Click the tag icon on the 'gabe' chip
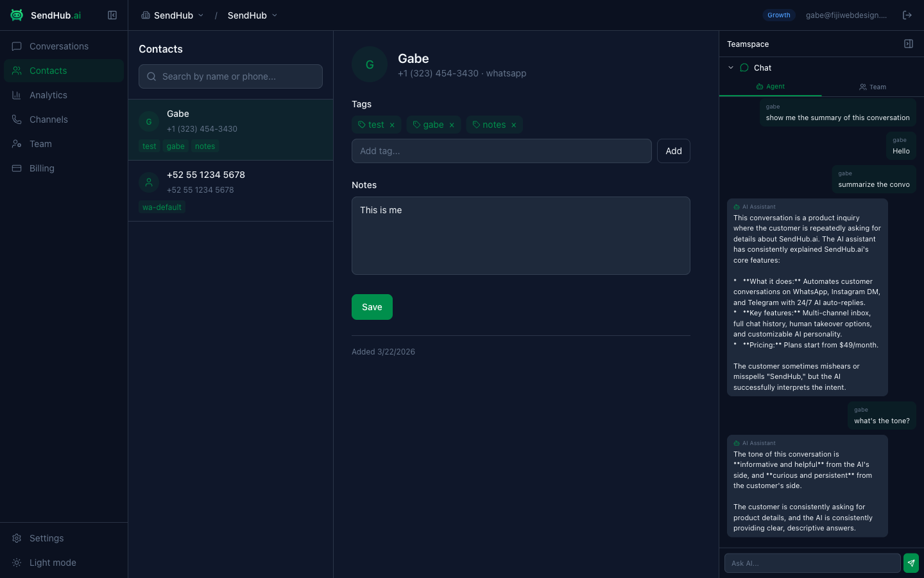 [416, 125]
